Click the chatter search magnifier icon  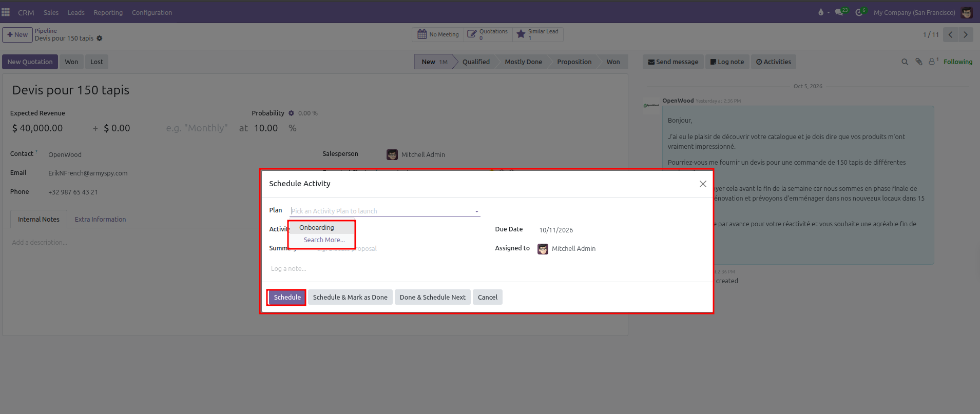coord(905,62)
